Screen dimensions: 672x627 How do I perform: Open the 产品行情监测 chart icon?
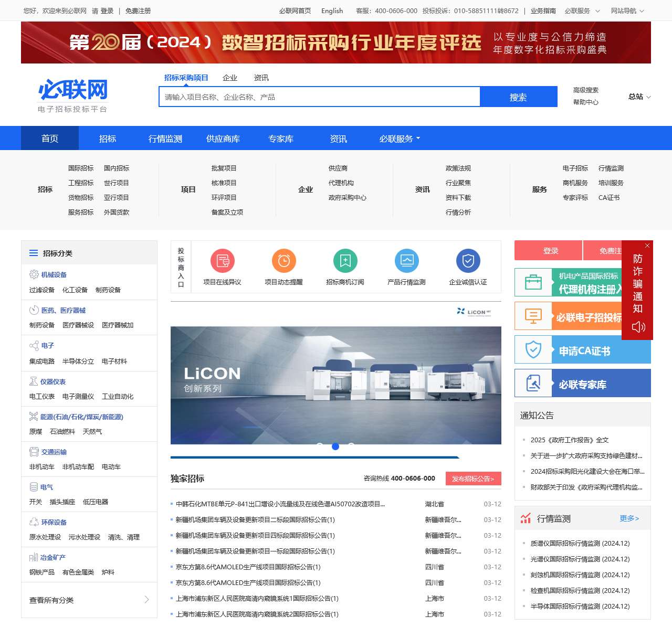pos(407,261)
